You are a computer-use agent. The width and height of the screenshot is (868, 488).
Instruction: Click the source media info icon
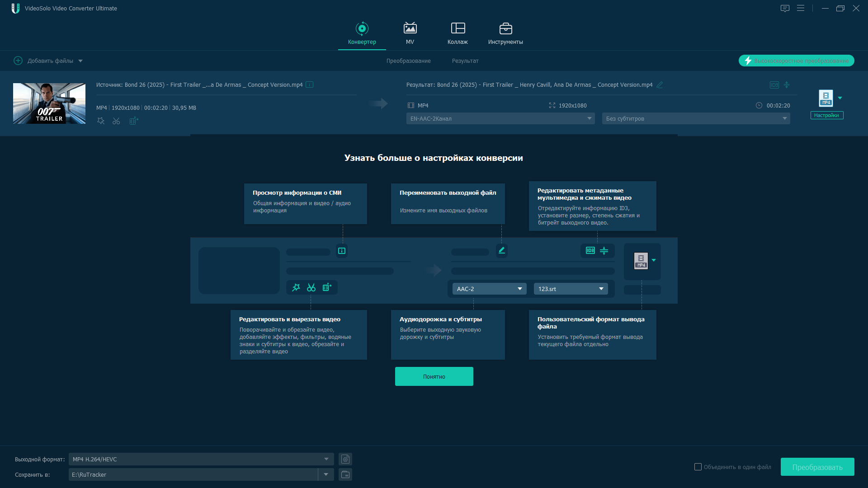[x=309, y=84]
